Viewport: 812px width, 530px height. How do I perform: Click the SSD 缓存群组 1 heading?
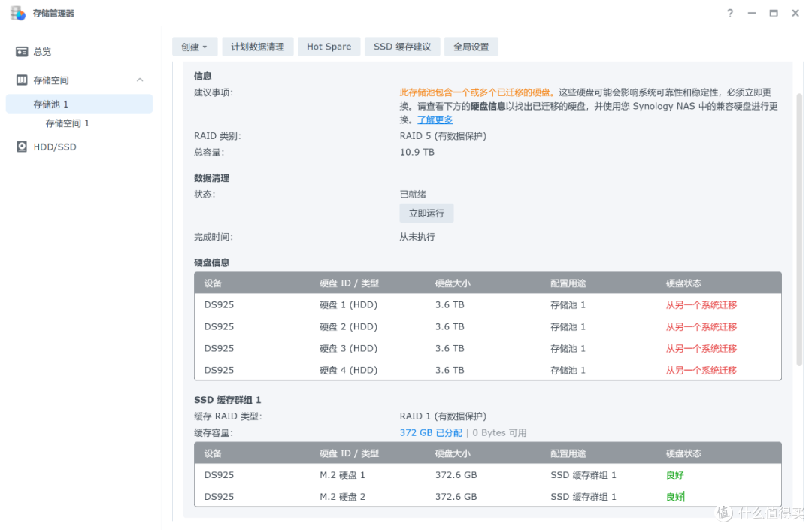pyautogui.click(x=227, y=400)
